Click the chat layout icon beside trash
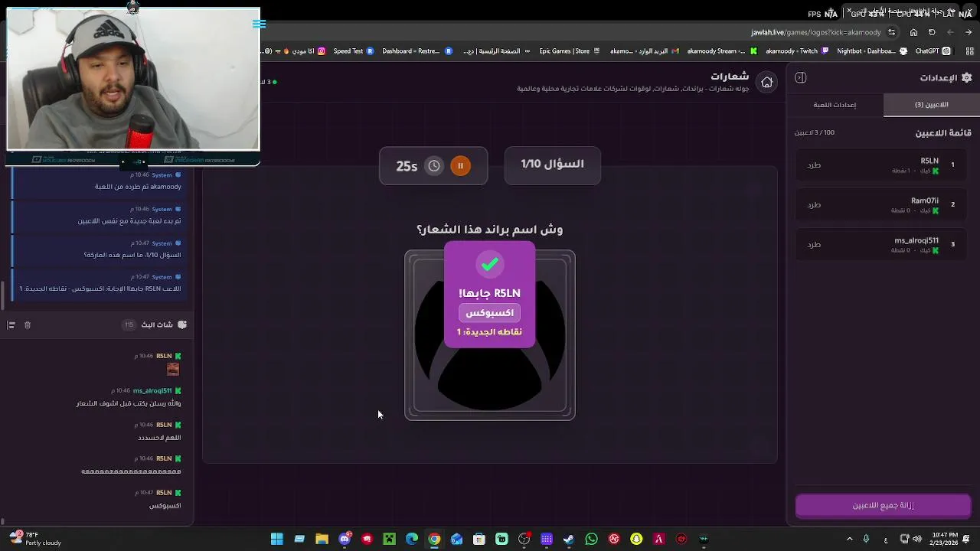This screenshot has width=980, height=551. pos(11,325)
